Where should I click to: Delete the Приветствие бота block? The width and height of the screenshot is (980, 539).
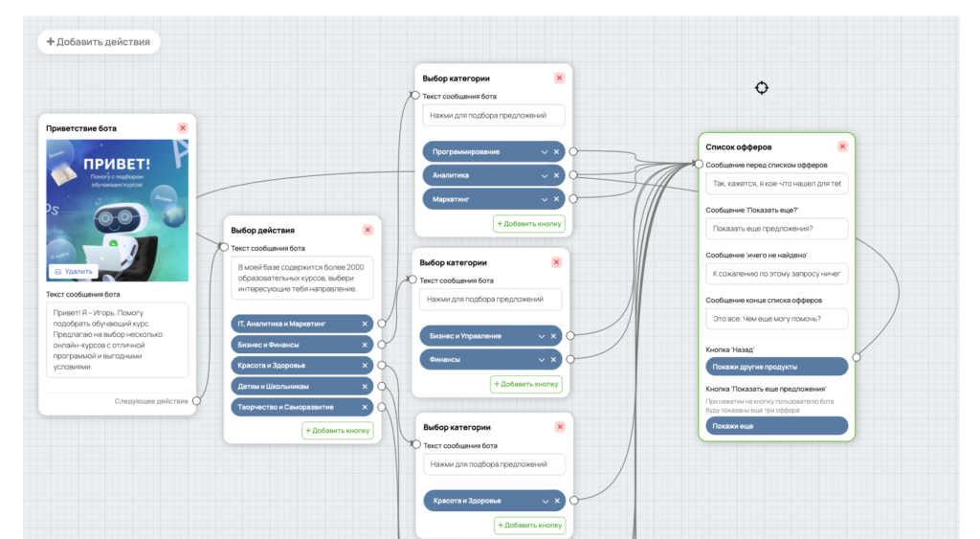point(183,127)
